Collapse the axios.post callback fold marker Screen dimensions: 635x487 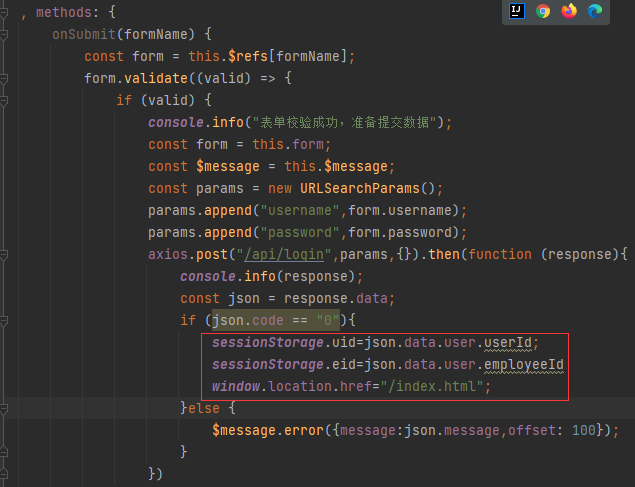(6, 254)
